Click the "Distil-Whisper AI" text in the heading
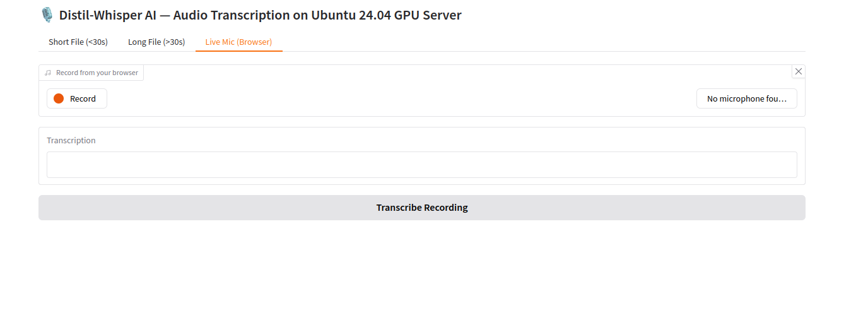 tap(107, 15)
